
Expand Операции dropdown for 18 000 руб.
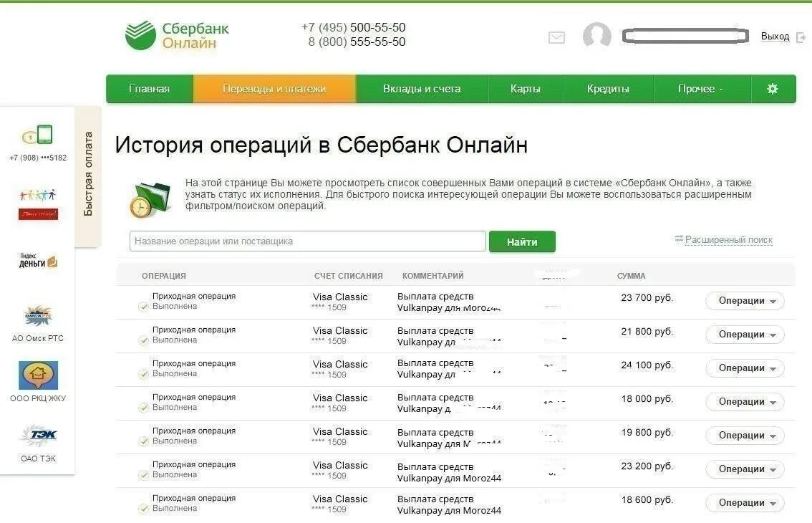[x=745, y=402]
